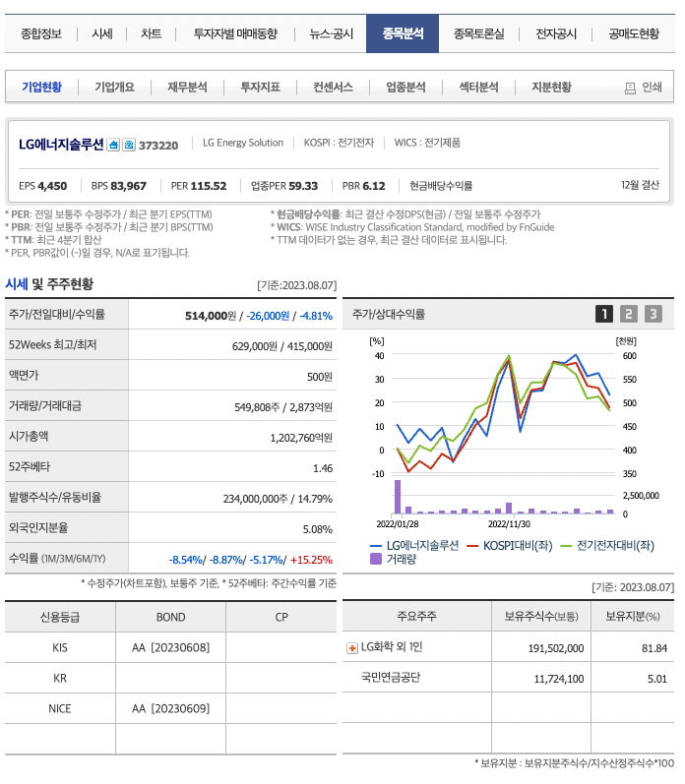Click the 업종PER value 59.33
The height and width of the screenshot is (784, 685).
pyautogui.click(x=303, y=186)
